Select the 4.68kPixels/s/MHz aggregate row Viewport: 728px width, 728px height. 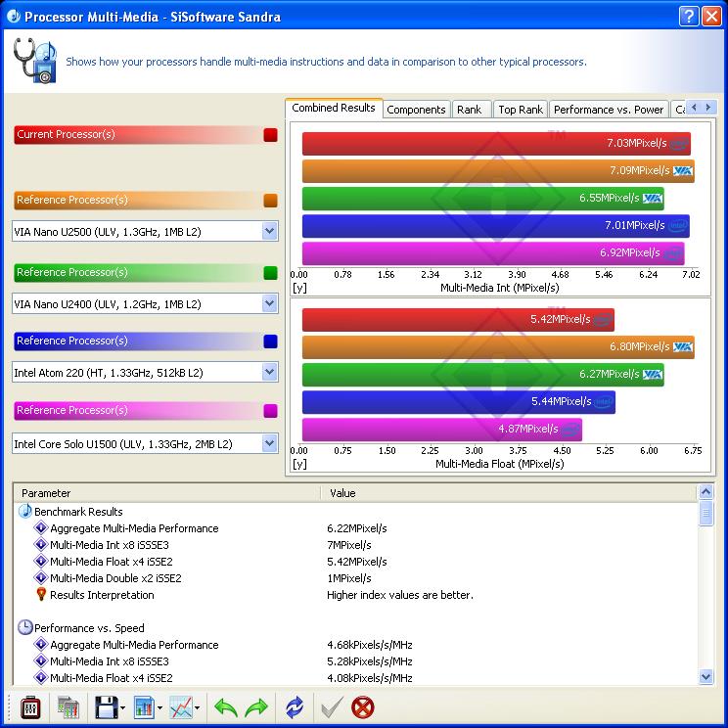point(356,645)
